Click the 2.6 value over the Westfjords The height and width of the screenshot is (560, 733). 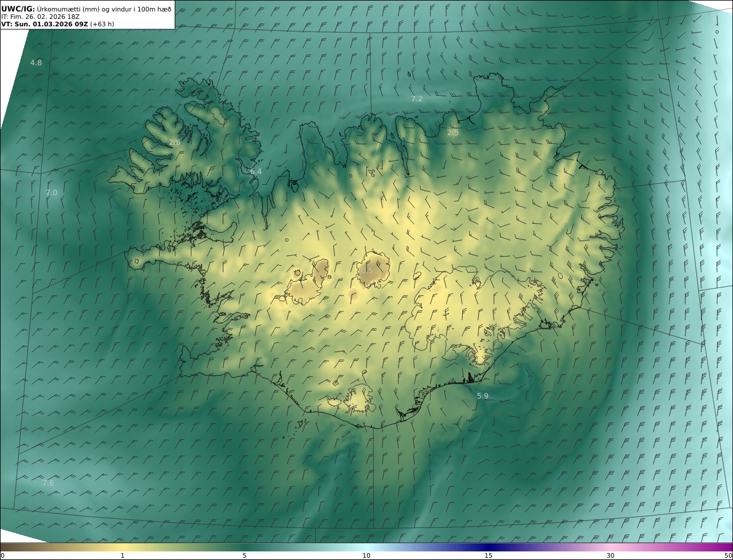pos(175,143)
